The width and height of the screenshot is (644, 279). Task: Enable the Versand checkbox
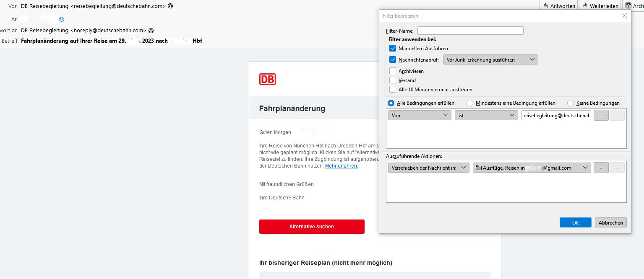pyautogui.click(x=393, y=80)
